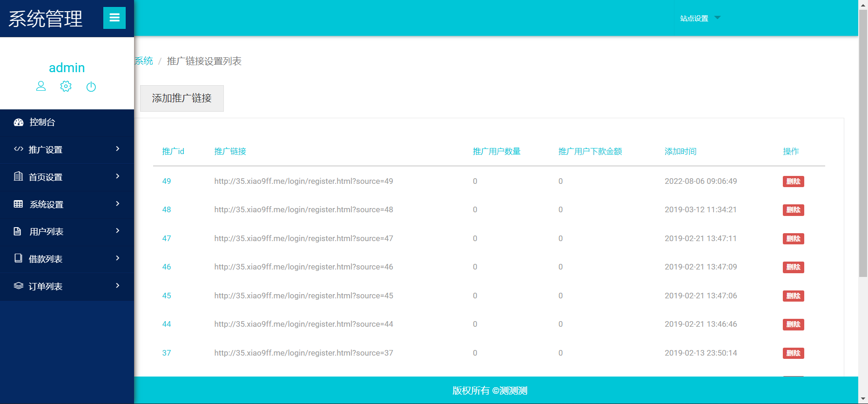This screenshot has width=868, height=404.
Task: Click the timestamp 2019-02-13 23:50:14
Action: click(x=701, y=353)
